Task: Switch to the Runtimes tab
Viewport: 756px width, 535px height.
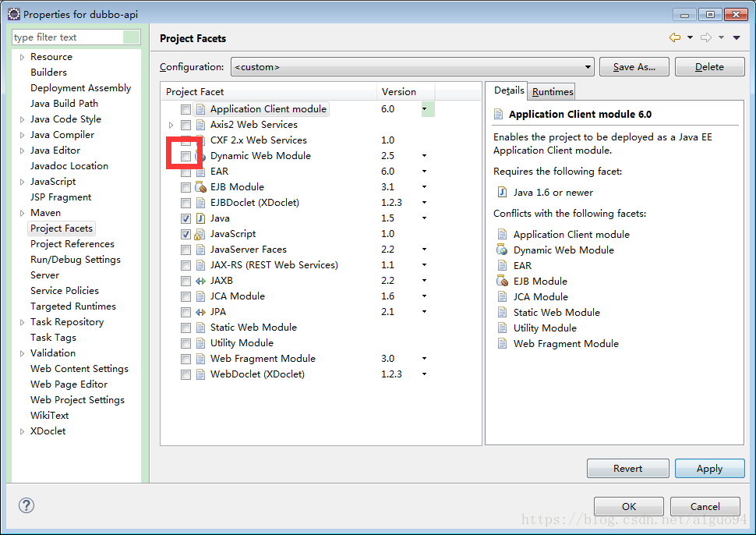Action: 552,92
